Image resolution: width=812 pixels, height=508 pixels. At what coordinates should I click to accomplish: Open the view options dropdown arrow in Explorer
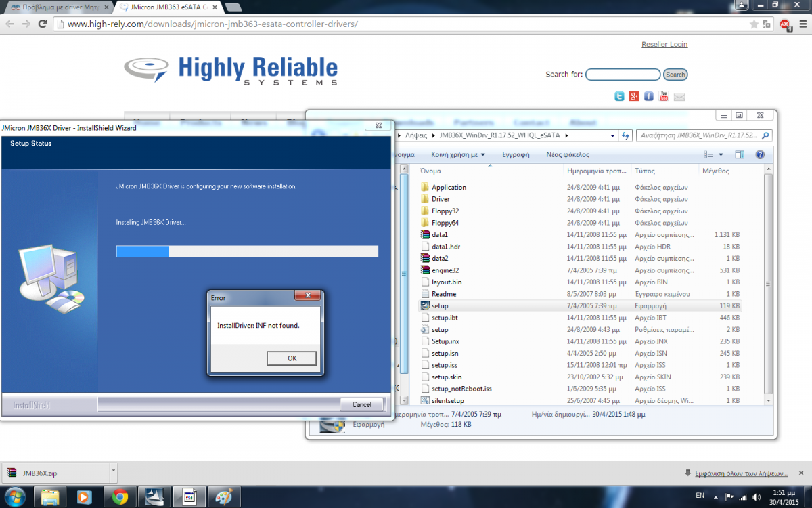point(721,155)
